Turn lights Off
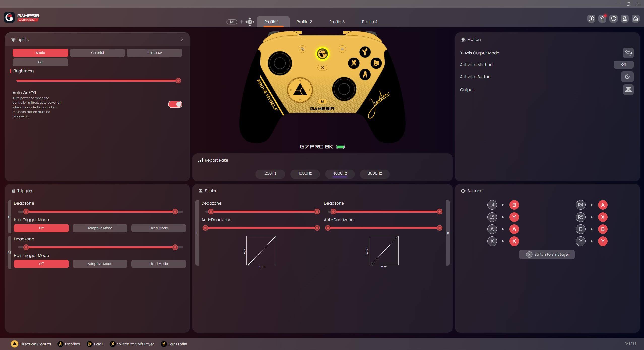 pos(40,62)
